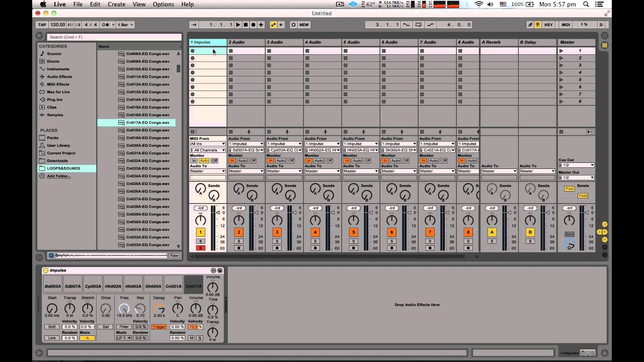This screenshot has width=644, height=362.
Task: Toggle the Impulse device activator
Action: (x=45, y=270)
